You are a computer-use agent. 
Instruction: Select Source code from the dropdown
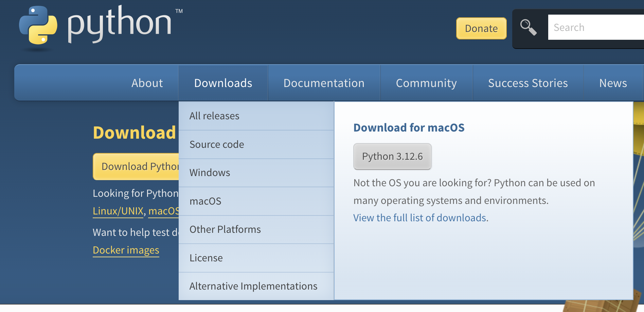[x=256, y=144]
